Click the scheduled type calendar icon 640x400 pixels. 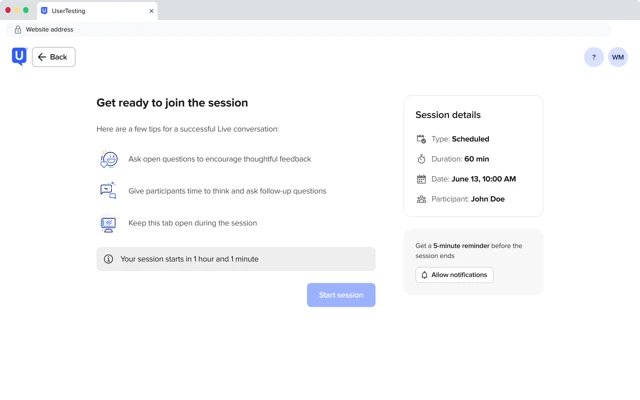point(421,139)
